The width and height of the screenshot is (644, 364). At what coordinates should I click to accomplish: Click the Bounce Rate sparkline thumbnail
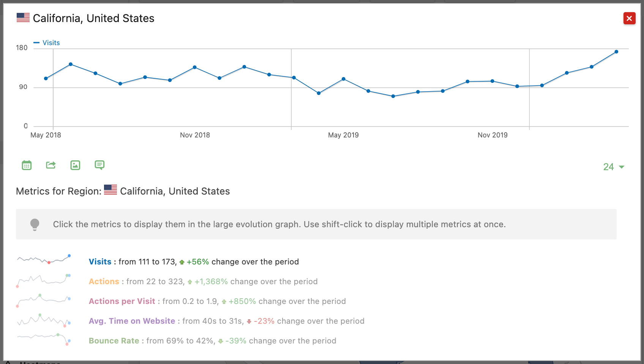pyautogui.click(x=44, y=339)
